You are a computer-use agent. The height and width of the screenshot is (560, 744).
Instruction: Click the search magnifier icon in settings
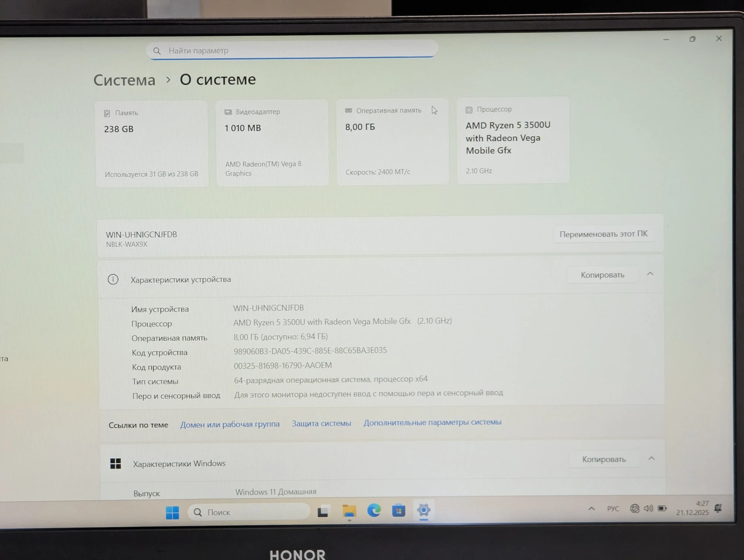point(157,51)
